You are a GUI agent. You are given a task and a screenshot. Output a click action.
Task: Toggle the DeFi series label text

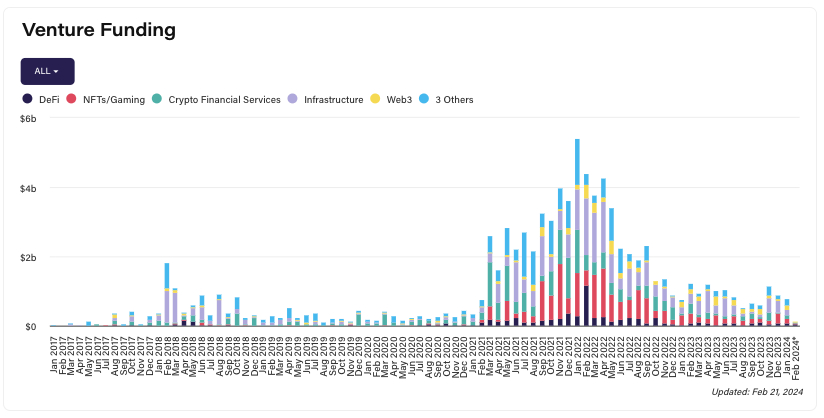point(49,100)
